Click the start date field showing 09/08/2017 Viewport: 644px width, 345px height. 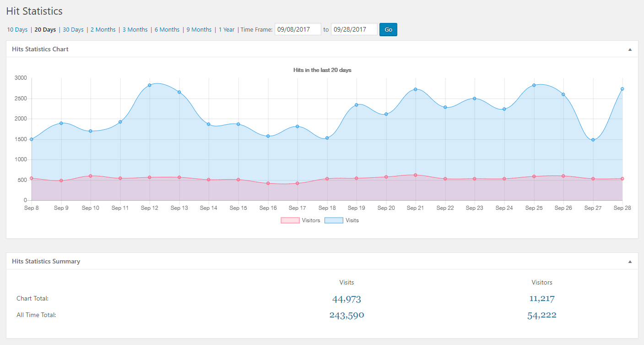298,29
